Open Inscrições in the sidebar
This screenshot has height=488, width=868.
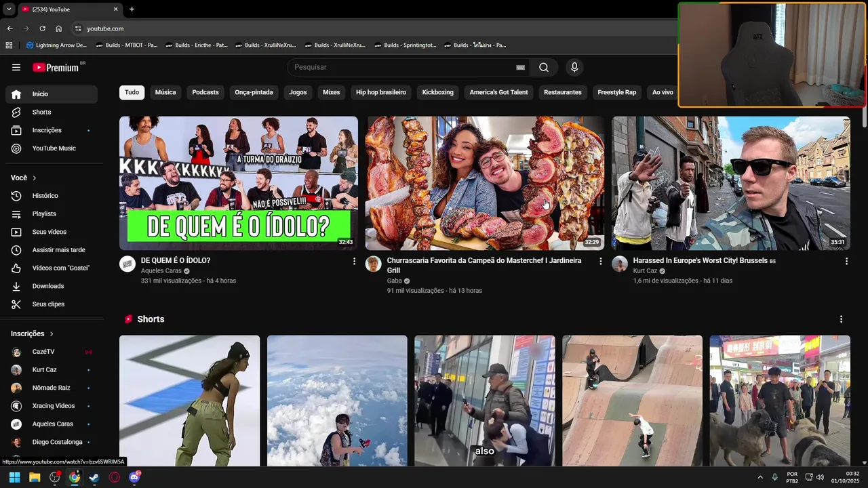[52, 130]
